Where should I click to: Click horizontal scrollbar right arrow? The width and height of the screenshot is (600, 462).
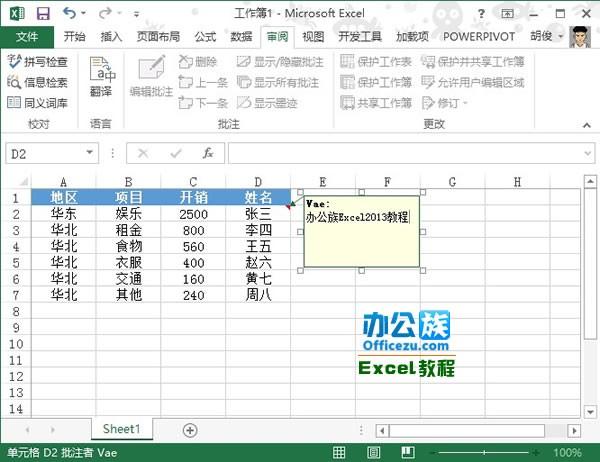point(574,431)
